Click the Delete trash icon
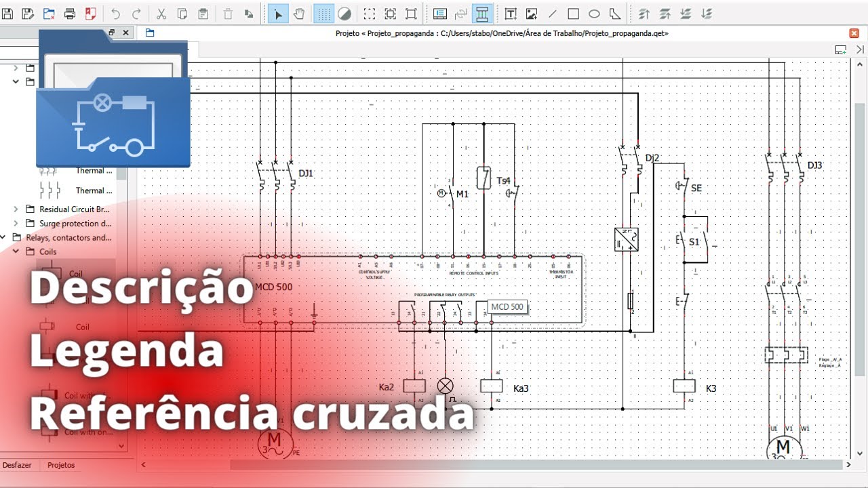 (229, 14)
